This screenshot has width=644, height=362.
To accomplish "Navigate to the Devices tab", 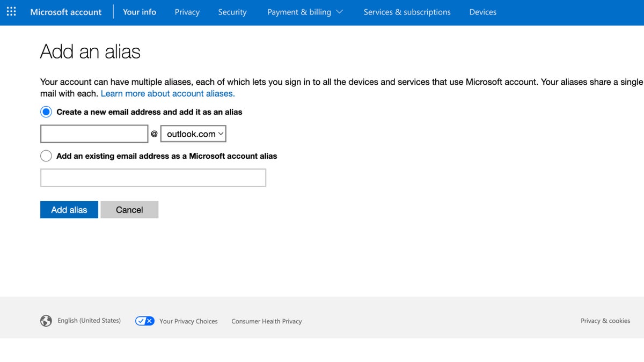I will 482,12.
